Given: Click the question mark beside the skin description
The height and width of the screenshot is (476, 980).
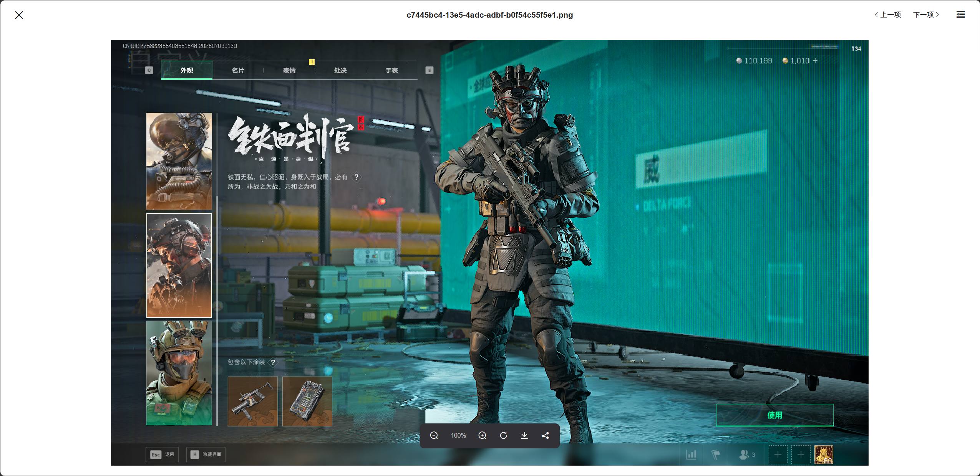Looking at the screenshot, I should tap(357, 177).
